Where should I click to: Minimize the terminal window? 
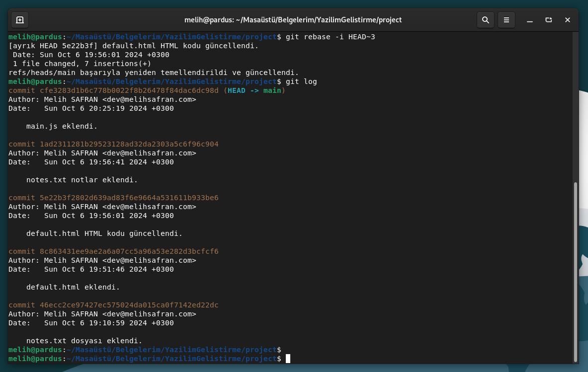[x=529, y=20]
